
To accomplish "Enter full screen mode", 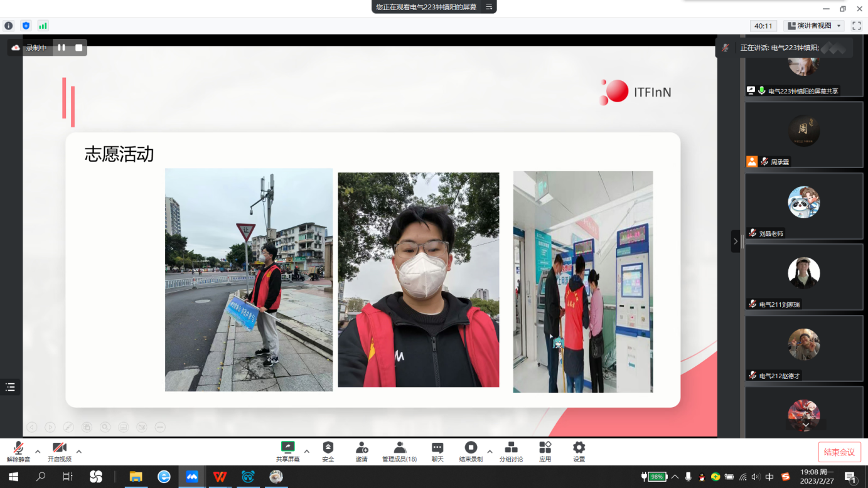I will [x=857, y=26].
